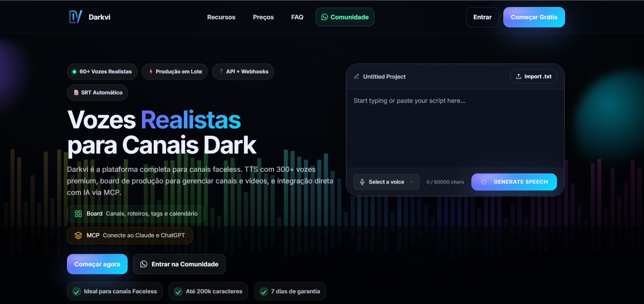Click the Darkvi brand name

(99, 17)
